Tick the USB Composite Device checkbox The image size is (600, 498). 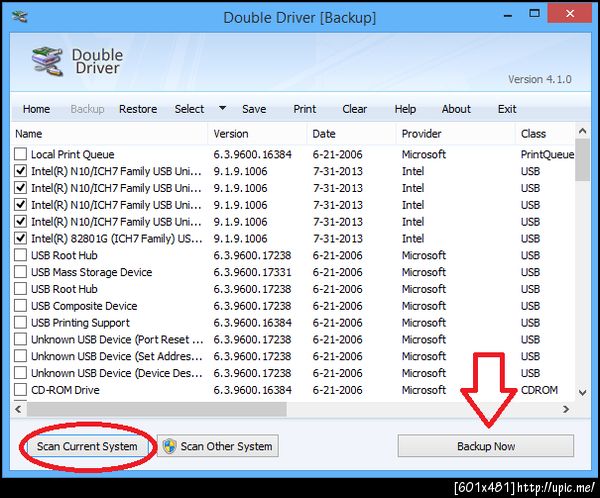[20, 306]
